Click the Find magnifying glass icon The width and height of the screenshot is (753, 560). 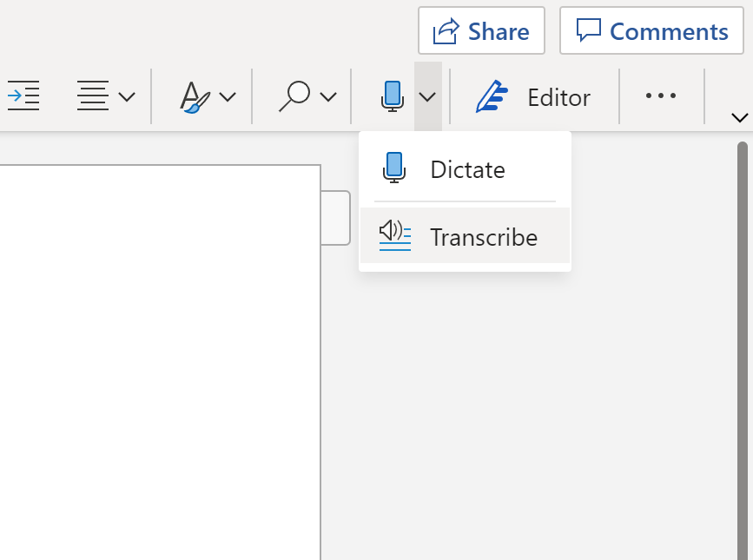point(295,96)
